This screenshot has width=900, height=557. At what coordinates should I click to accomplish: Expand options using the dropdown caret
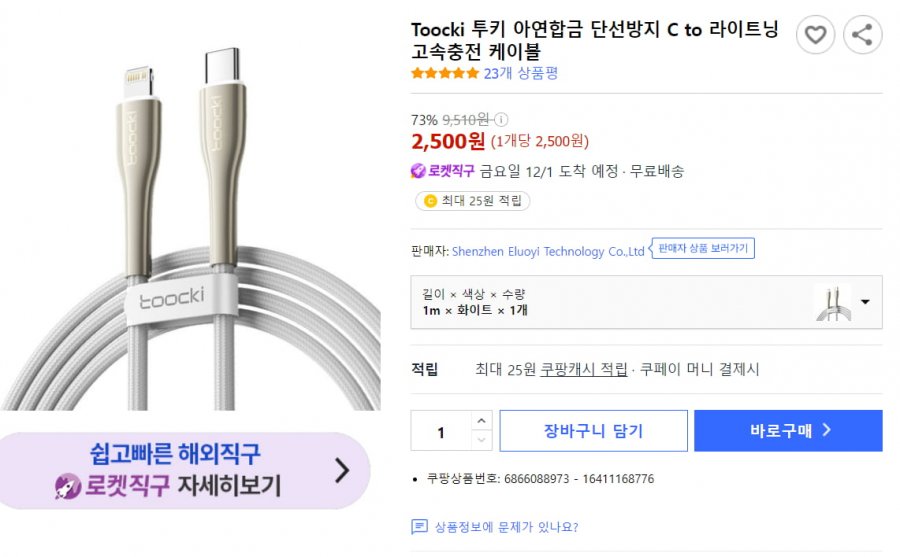865,302
